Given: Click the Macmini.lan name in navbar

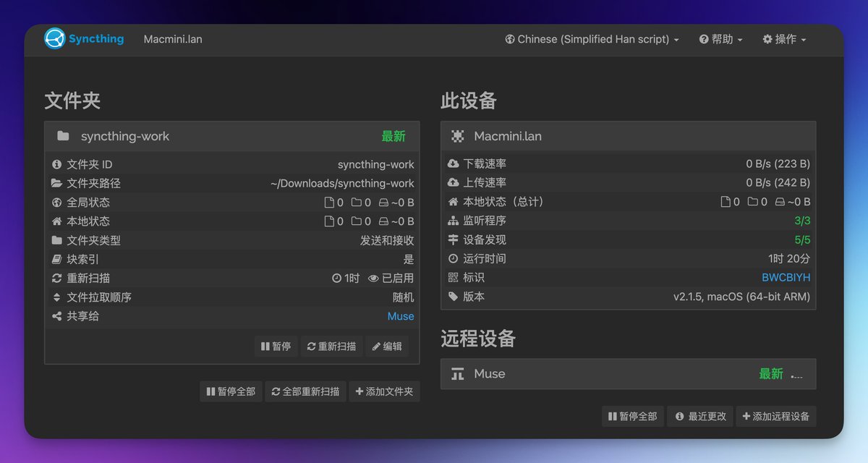Looking at the screenshot, I should (173, 39).
